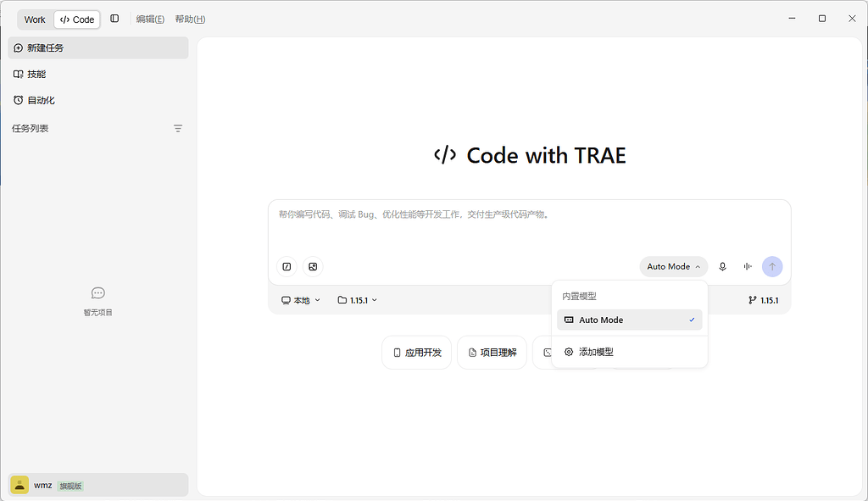
Task: Click the microphone voice input icon
Action: click(722, 267)
